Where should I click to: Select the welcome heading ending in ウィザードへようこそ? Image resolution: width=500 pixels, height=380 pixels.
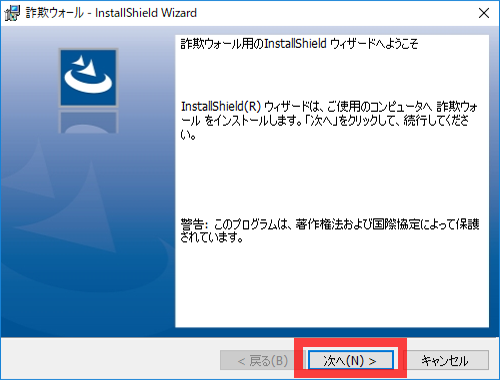pyautogui.click(x=299, y=44)
